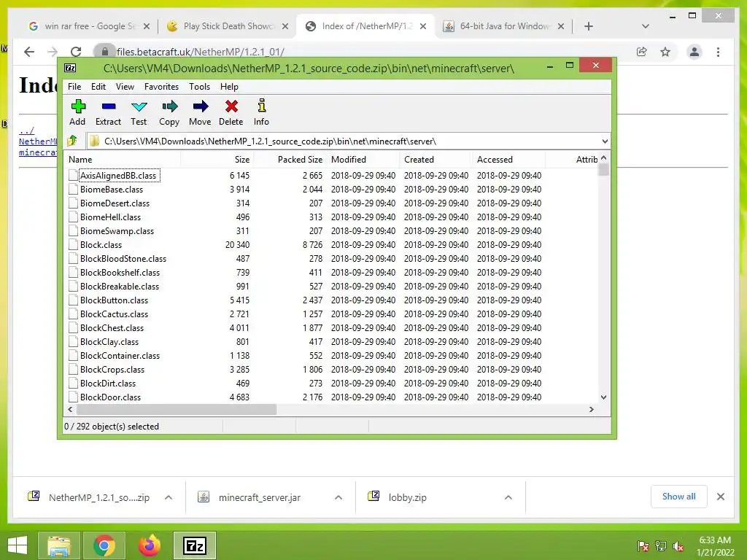Open a new Chrome tab
Image resolution: width=747 pixels, height=560 pixels.
pos(589,26)
